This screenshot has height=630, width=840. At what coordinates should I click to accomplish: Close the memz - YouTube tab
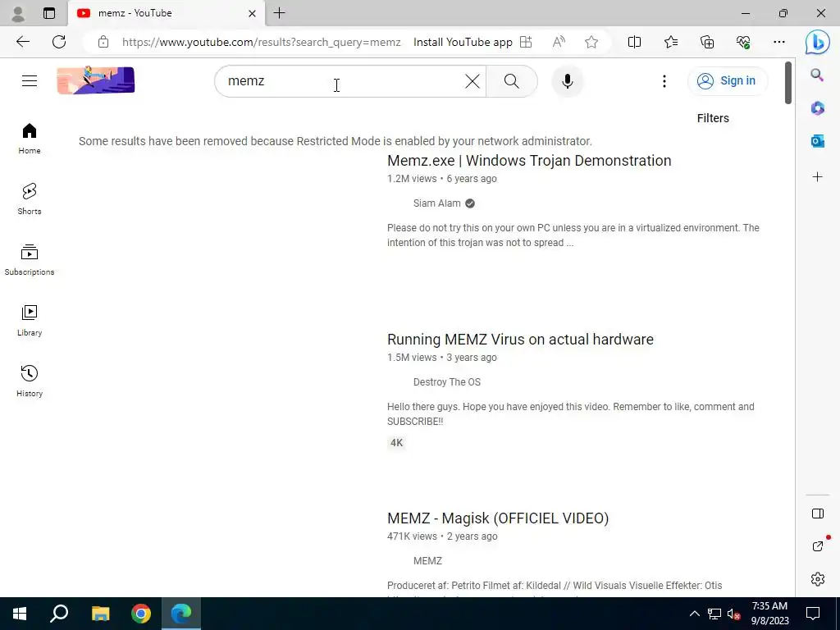click(x=253, y=13)
